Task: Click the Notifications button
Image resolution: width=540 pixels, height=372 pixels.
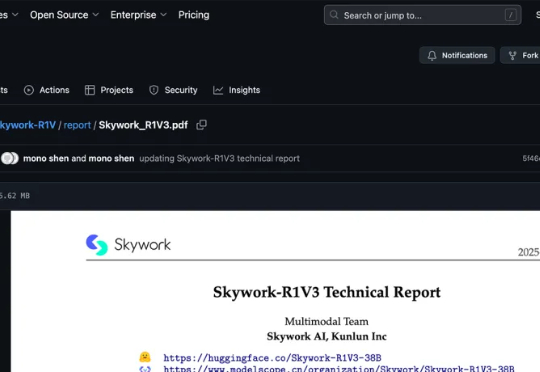Action: pos(457,55)
